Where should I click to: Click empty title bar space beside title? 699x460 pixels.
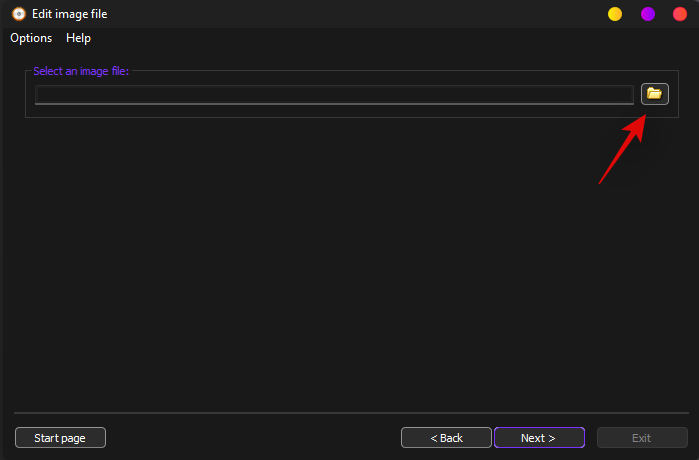click(x=350, y=14)
